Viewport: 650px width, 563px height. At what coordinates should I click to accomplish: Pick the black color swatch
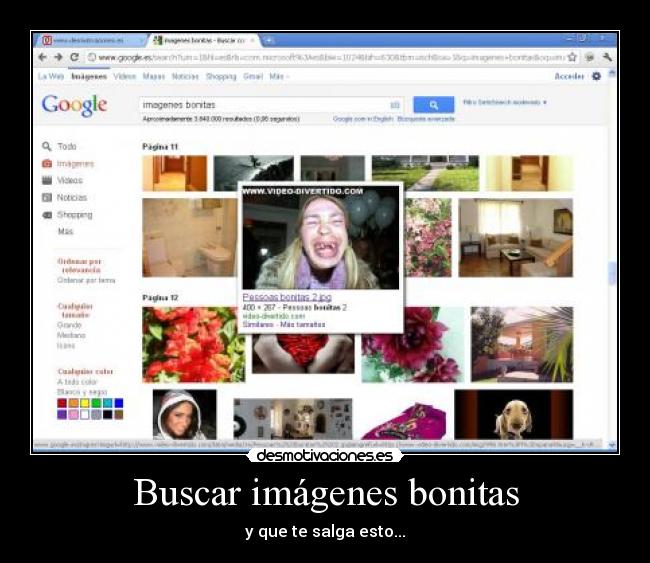tap(107, 414)
